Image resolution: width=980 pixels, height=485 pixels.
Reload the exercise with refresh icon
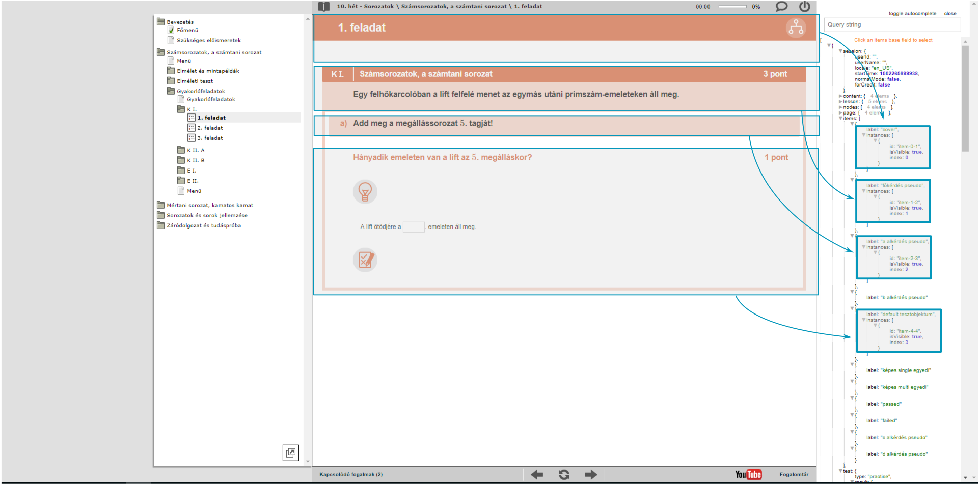tap(564, 475)
